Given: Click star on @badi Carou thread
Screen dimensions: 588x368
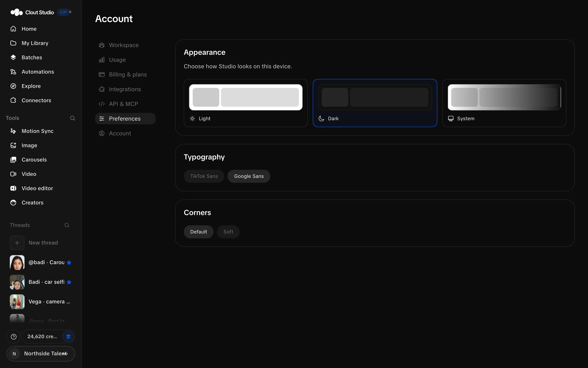Looking at the screenshot, I should [x=69, y=263].
